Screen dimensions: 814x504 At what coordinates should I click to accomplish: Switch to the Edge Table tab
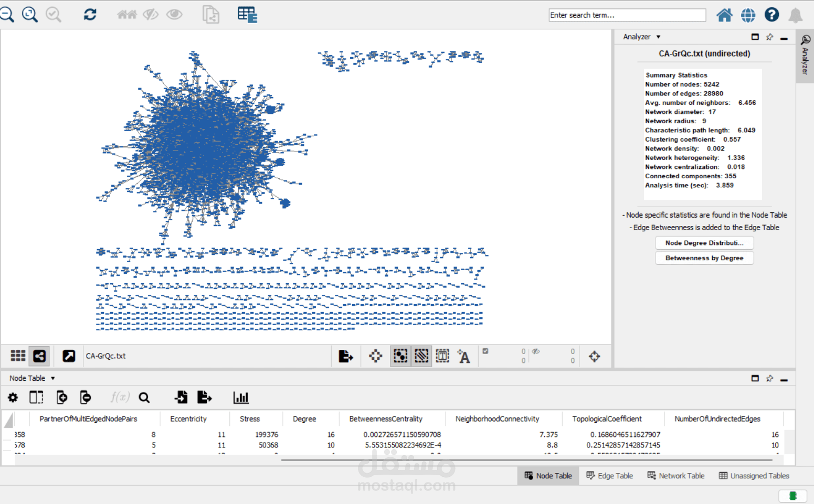[609, 476]
